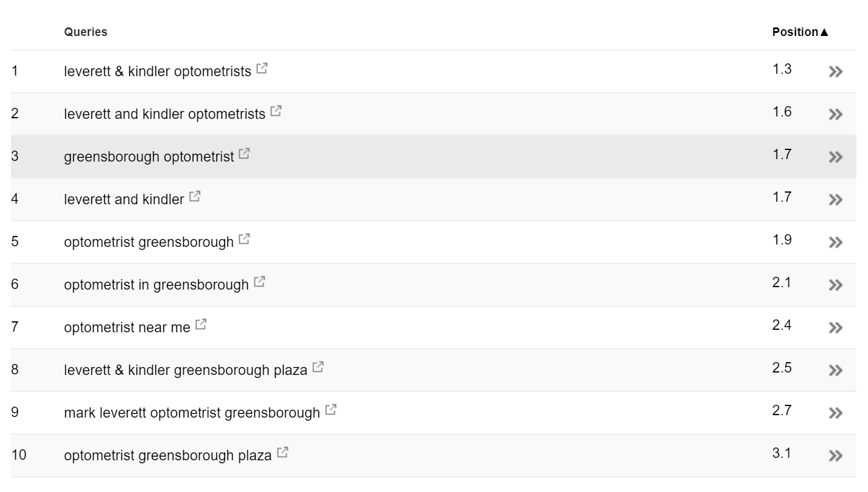Click external link icon beside 'optometrist greensborough'
This screenshot has width=868, height=492.
[x=244, y=240]
